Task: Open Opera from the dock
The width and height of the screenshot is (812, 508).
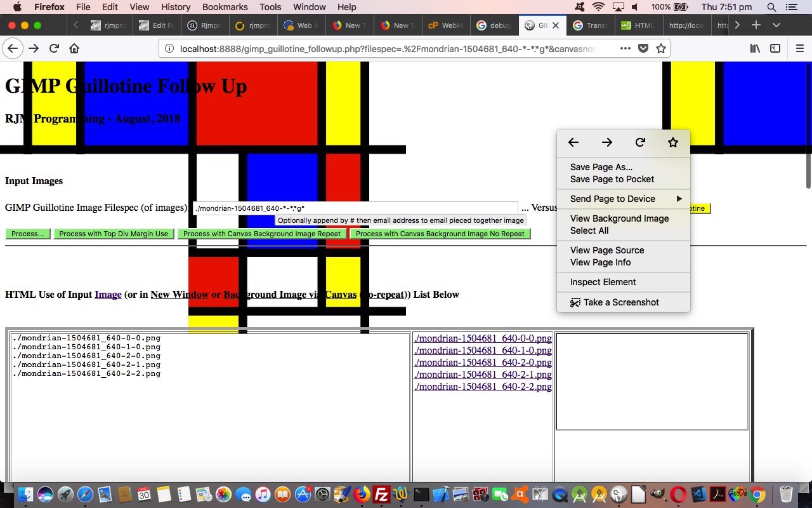Action: pyautogui.click(x=678, y=494)
